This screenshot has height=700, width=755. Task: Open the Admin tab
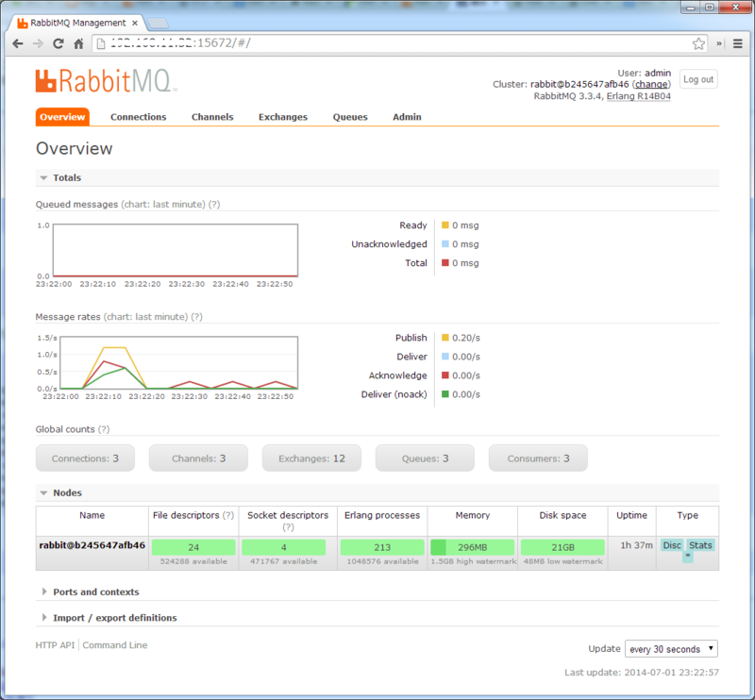(407, 117)
